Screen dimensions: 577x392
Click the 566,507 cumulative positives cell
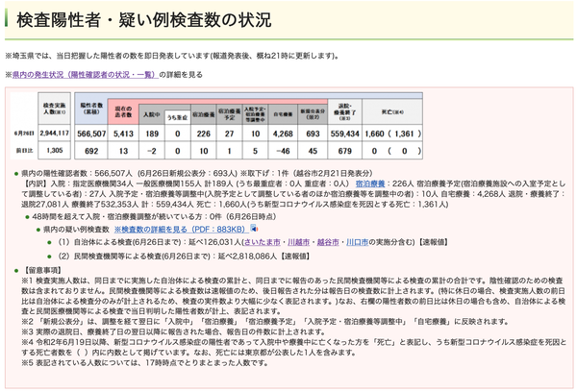tap(91, 134)
